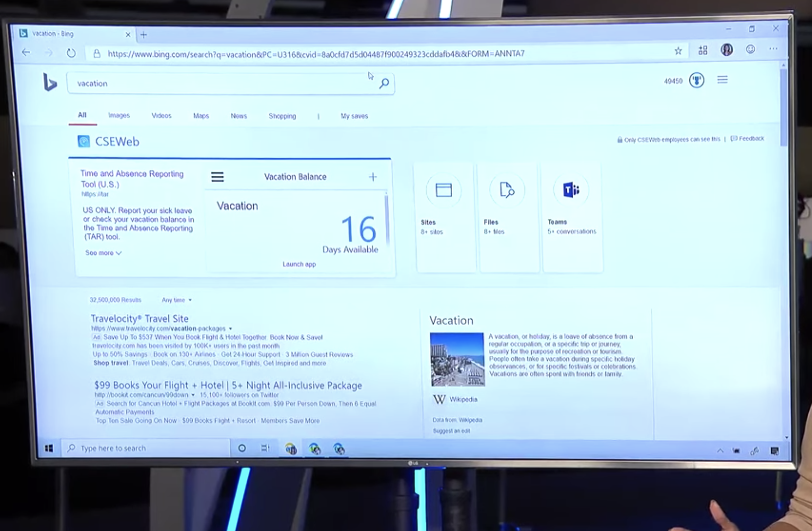Open the Bing Rewards trophy icon

[696, 80]
